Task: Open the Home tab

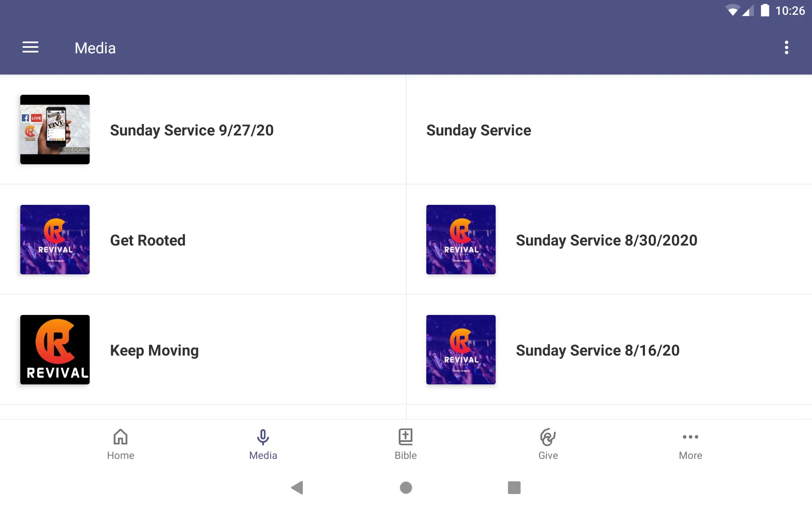Action: 120,444
